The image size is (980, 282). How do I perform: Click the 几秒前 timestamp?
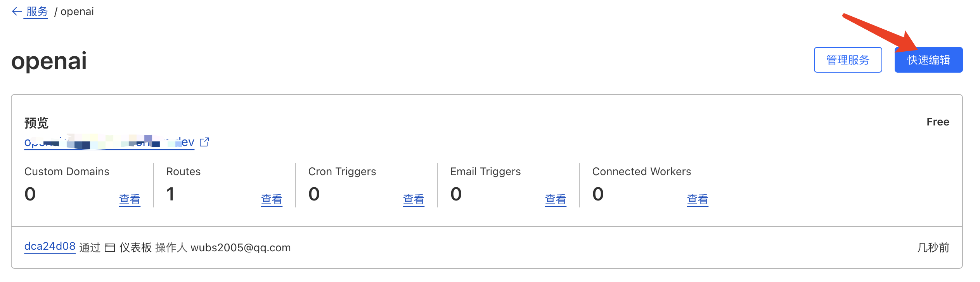click(933, 247)
